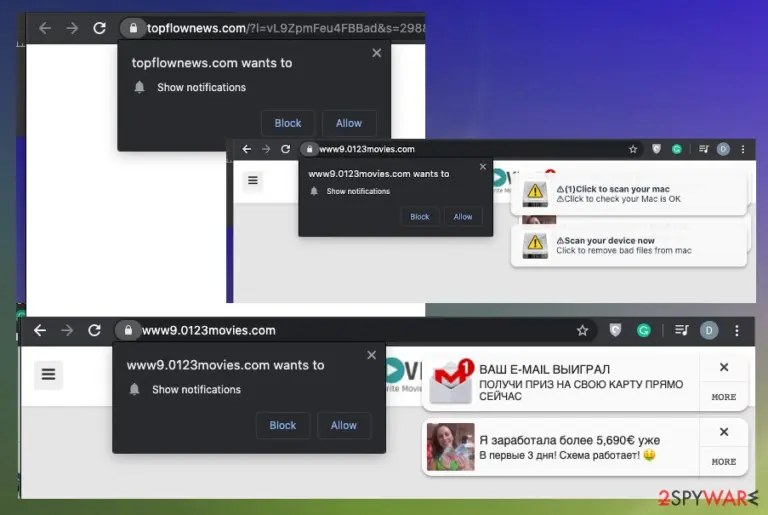Click Allow in middle window notification prompt
This screenshot has height=515, width=768.
(463, 217)
